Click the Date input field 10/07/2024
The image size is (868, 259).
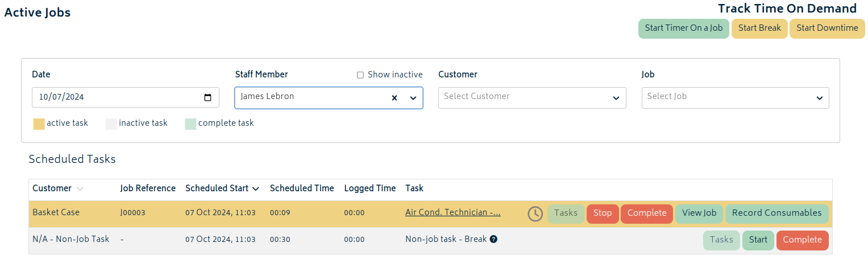126,97
